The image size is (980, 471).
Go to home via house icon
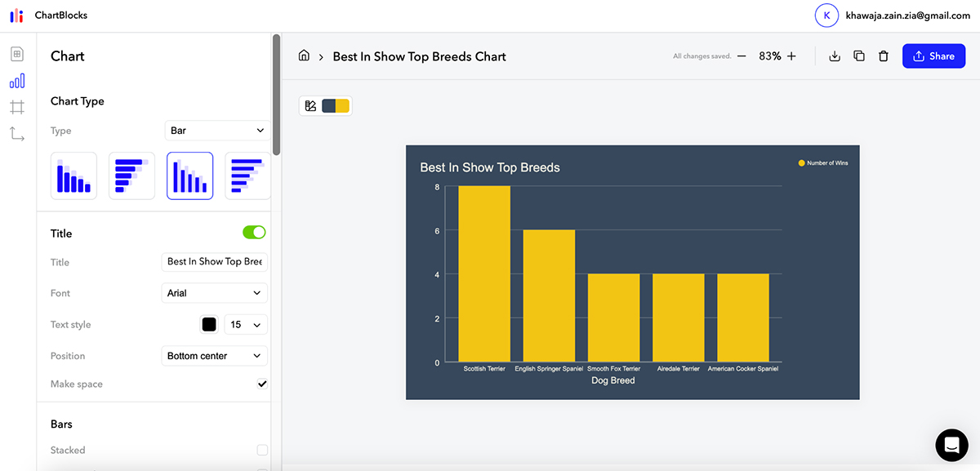[x=304, y=56]
